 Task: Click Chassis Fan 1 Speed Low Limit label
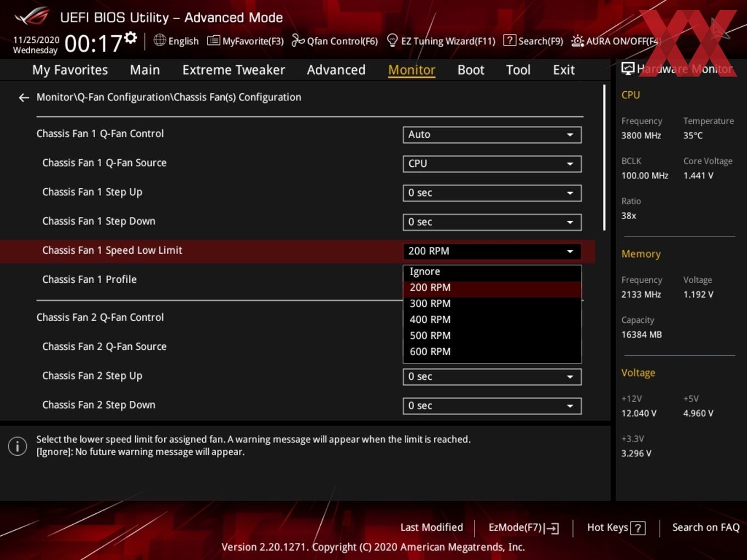(112, 250)
